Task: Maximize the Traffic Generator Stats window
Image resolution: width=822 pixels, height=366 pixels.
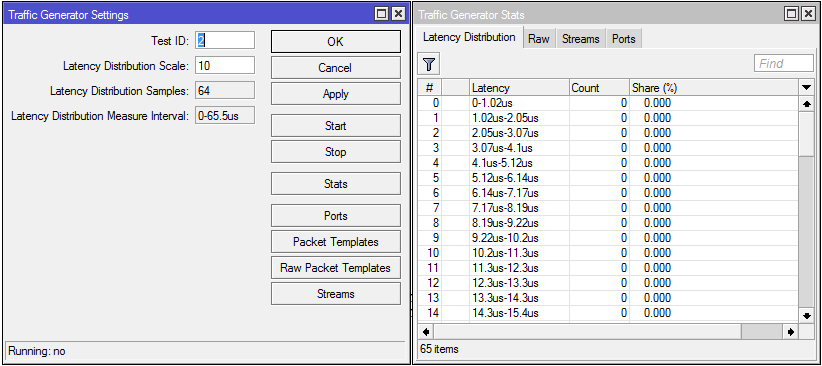Action: (x=792, y=14)
